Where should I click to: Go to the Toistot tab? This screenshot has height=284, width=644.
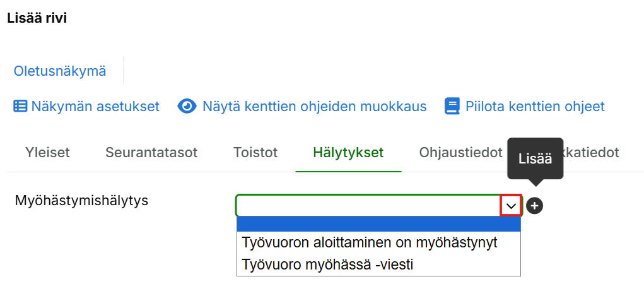click(255, 152)
